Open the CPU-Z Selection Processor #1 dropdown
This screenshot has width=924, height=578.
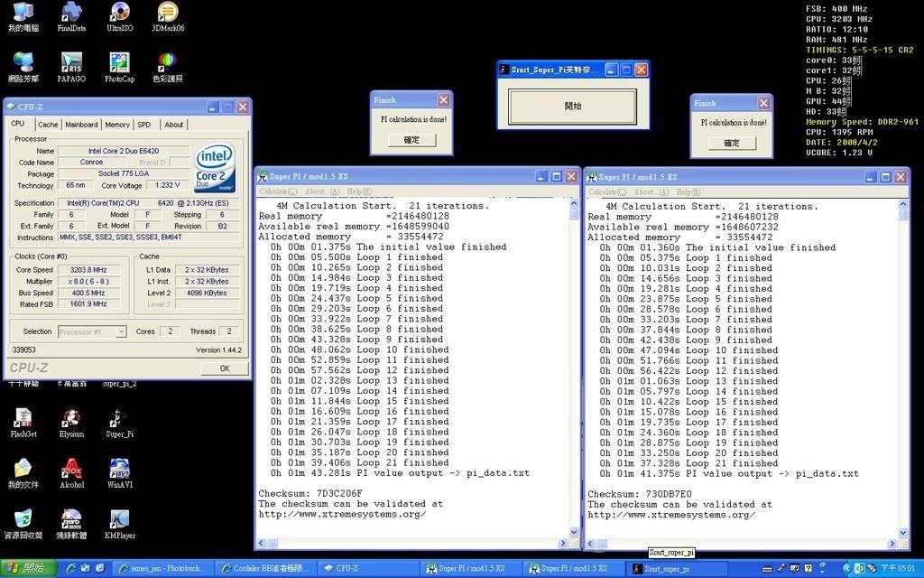[93, 331]
